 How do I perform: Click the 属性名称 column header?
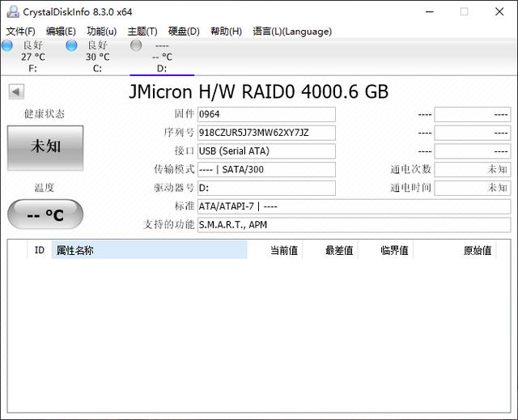(149, 250)
